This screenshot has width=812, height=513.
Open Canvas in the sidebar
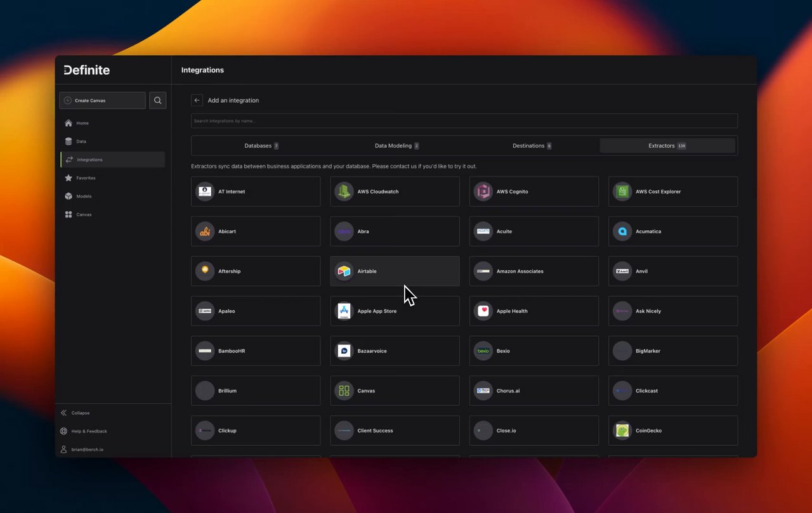click(x=113, y=214)
